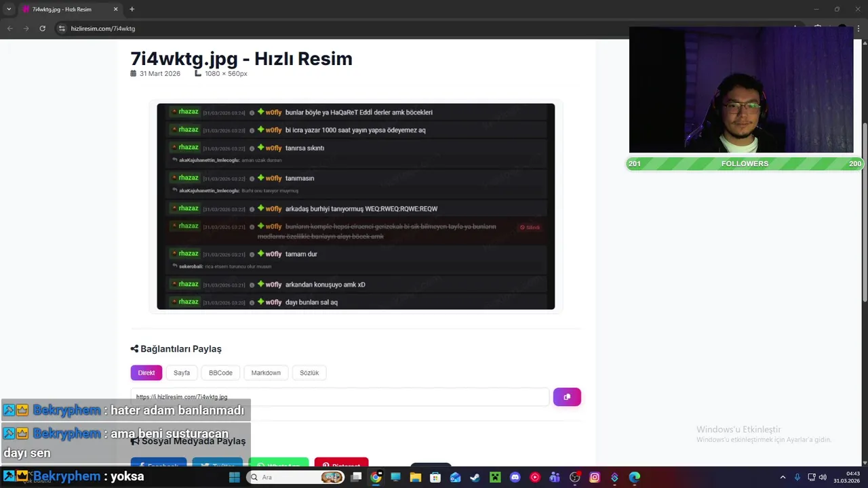868x488 pixels.
Task: Open a new tab with plus icon
Action: click(x=132, y=9)
